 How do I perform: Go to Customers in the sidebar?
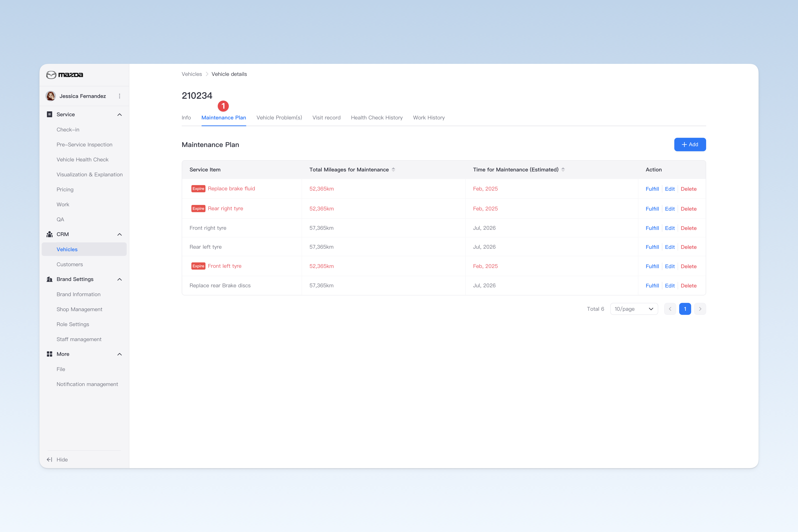[70, 264]
